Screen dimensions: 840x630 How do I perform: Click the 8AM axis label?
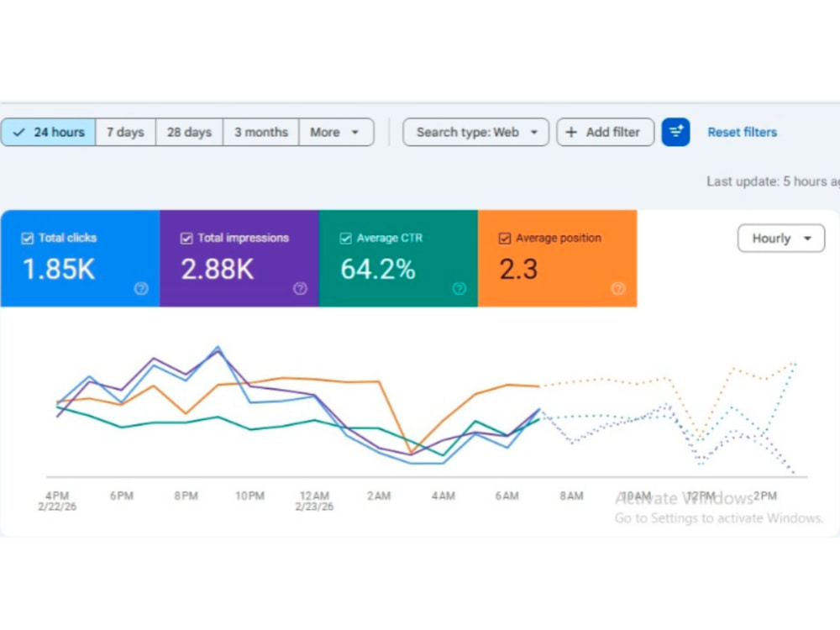pos(571,496)
